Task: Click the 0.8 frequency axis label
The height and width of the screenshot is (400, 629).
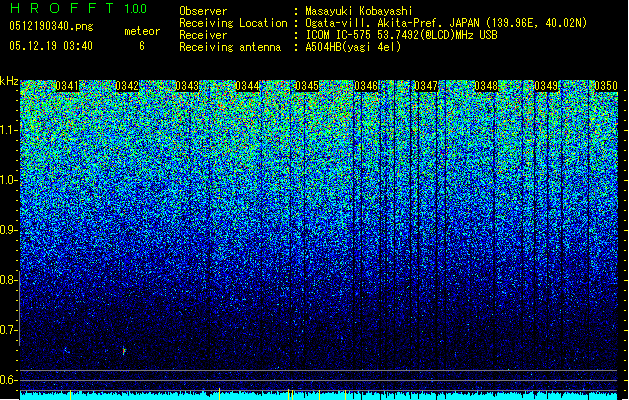Action: point(9,280)
